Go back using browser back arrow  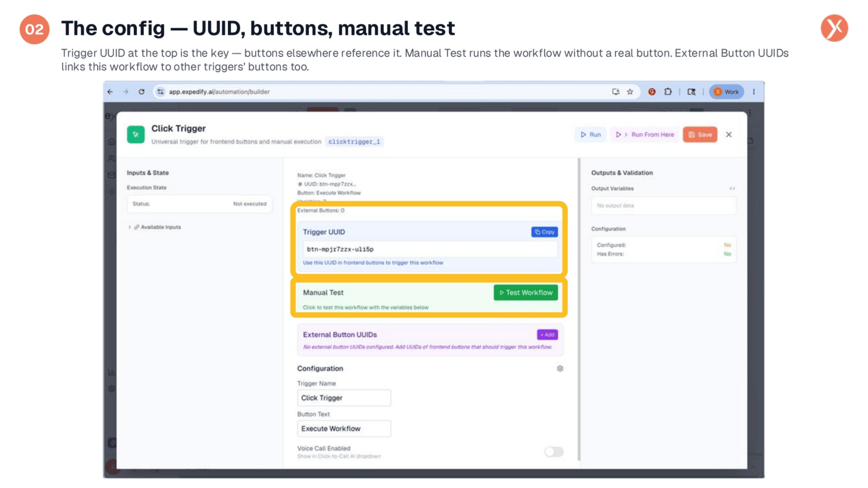coord(110,92)
